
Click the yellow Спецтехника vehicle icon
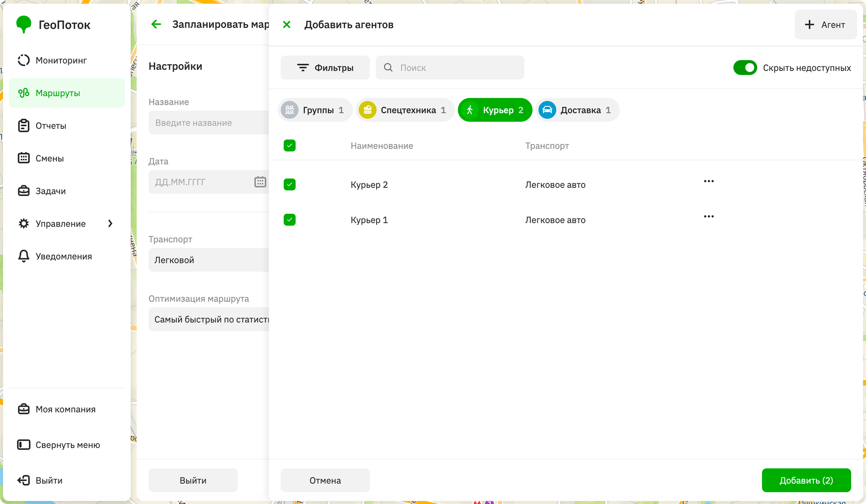[367, 110]
